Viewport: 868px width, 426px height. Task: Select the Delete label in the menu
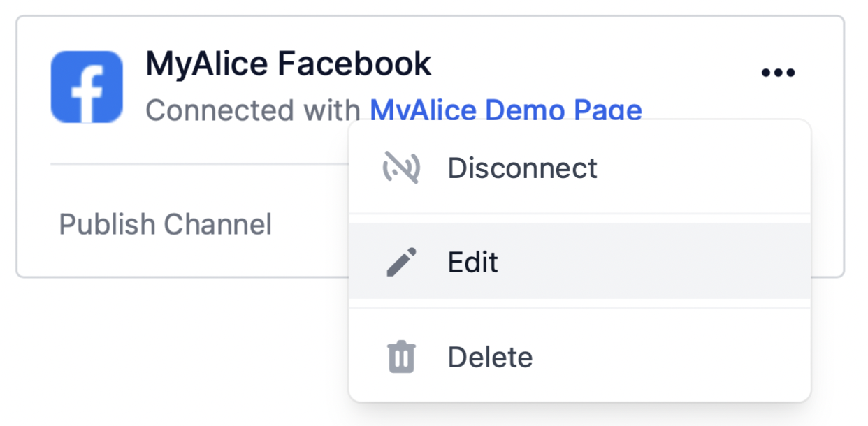click(x=490, y=357)
